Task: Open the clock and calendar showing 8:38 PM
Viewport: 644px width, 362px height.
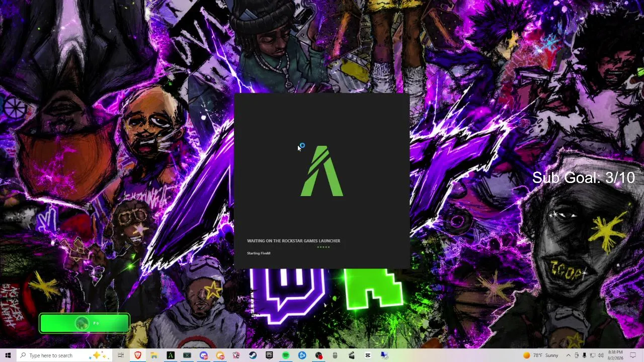Action: coord(615,355)
